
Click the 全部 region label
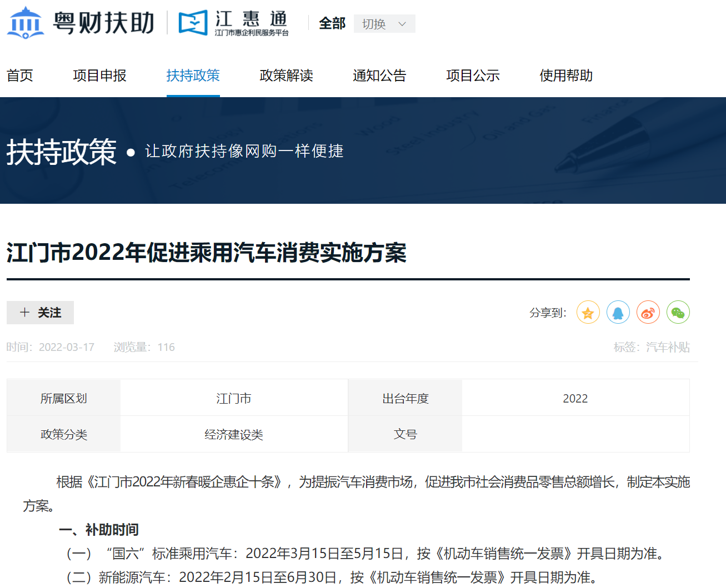coord(332,24)
